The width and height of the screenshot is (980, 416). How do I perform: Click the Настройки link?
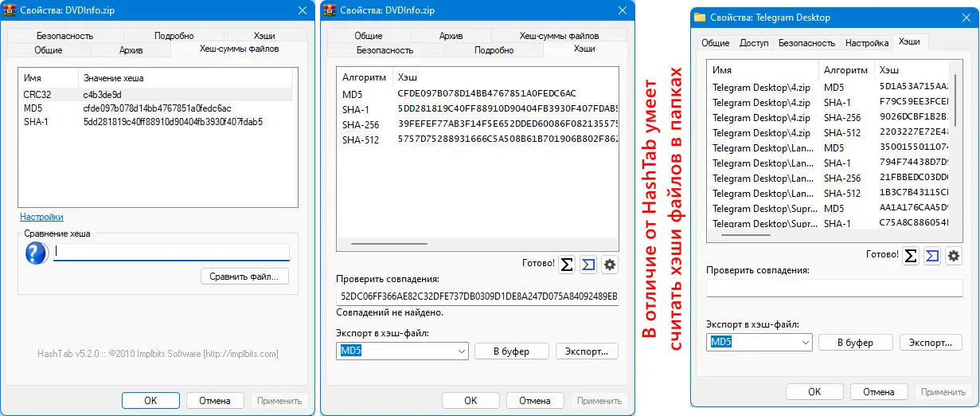pyautogui.click(x=41, y=217)
